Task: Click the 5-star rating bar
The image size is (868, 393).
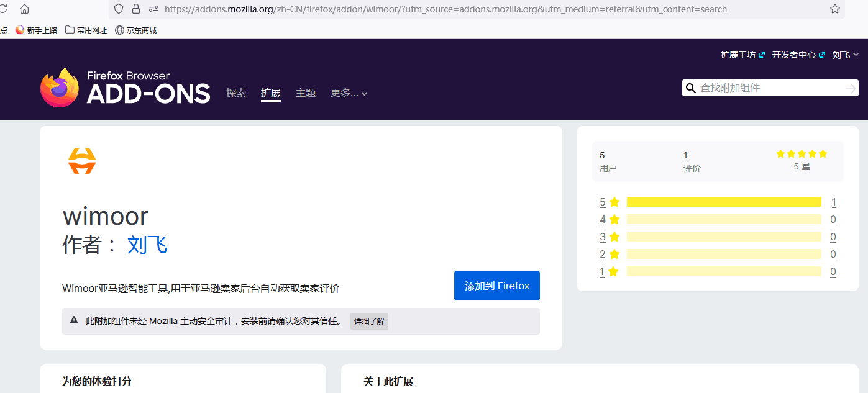Action: (x=724, y=202)
